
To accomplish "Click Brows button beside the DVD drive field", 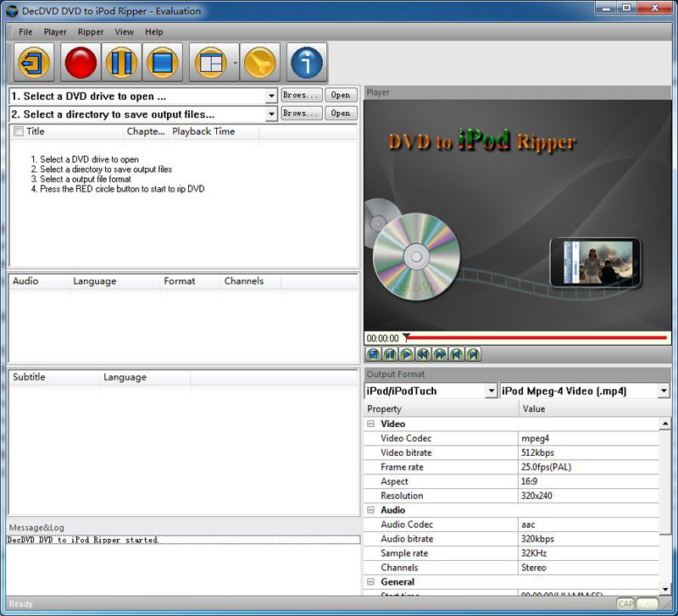I will pos(302,95).
